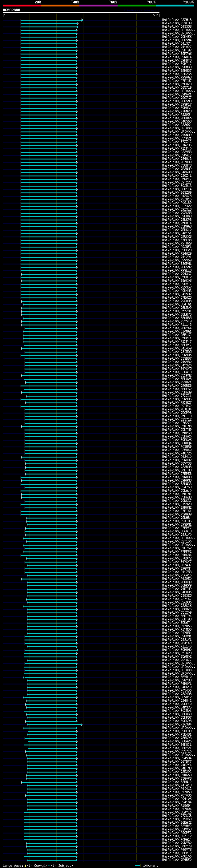Click the alignment bar for UniRef100_A2ZH18
This screenshot has width=197, height=868.
[x=52, y=20]
